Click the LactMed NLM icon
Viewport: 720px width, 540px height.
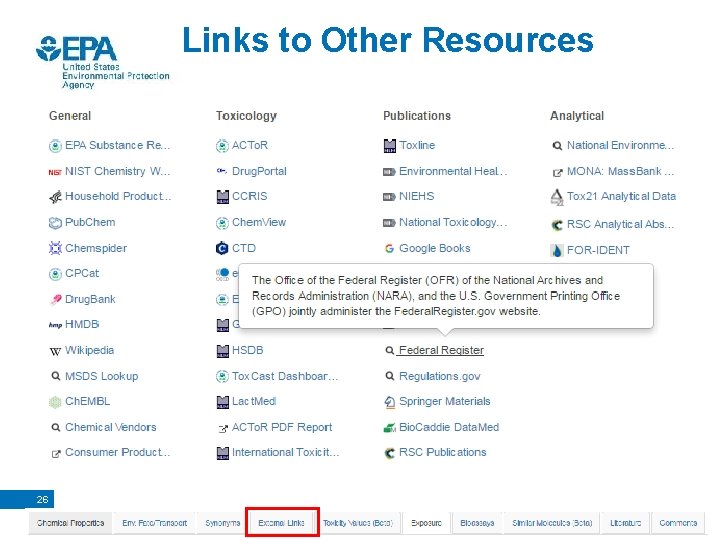point(223,402)
